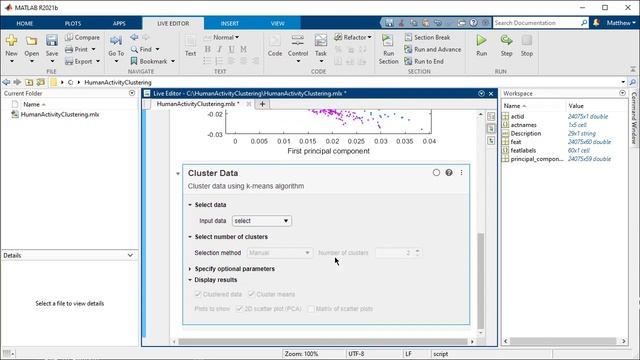640x360 pixels.
Task: Click Run to End button
Action: coord(424,61)
